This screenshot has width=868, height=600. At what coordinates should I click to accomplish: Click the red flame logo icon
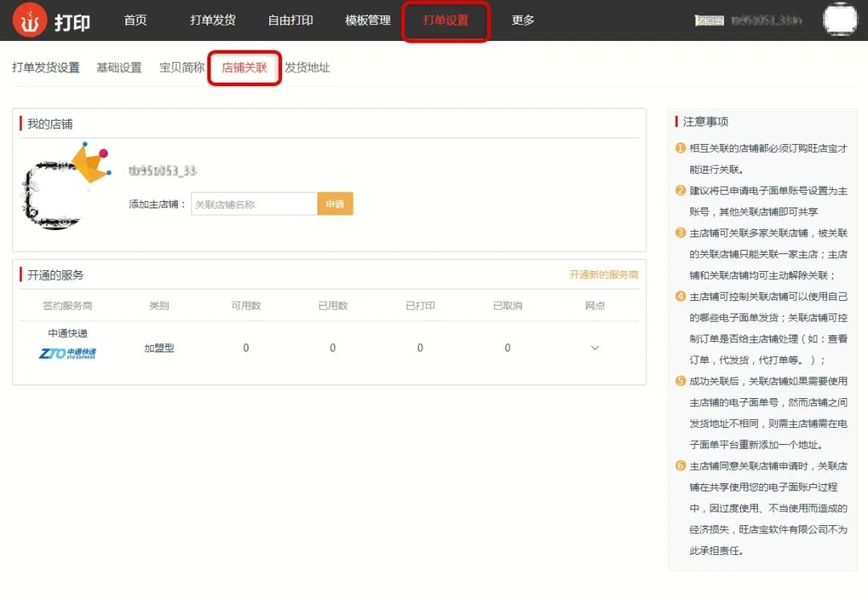coord(30,21)
